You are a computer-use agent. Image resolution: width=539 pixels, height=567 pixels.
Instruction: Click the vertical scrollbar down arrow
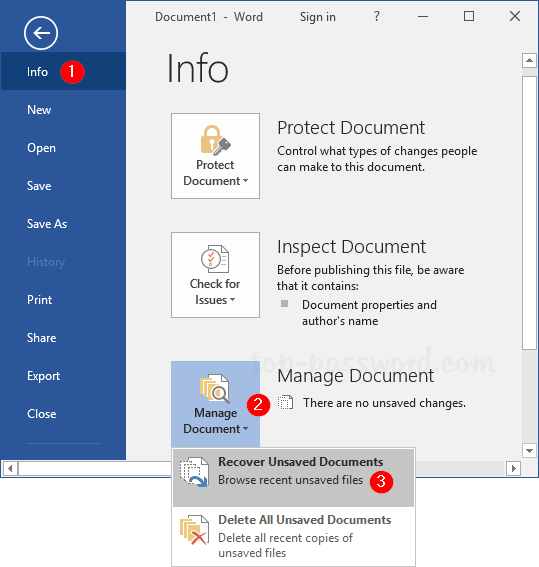tap(529, 451)
